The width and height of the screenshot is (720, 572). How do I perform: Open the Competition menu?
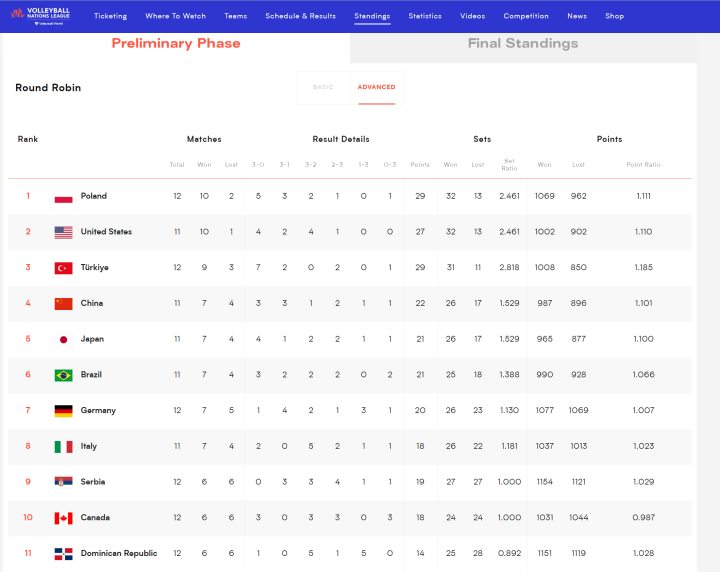526,16
